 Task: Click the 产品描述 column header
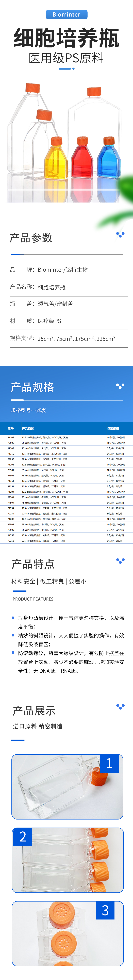coord(28,428)
